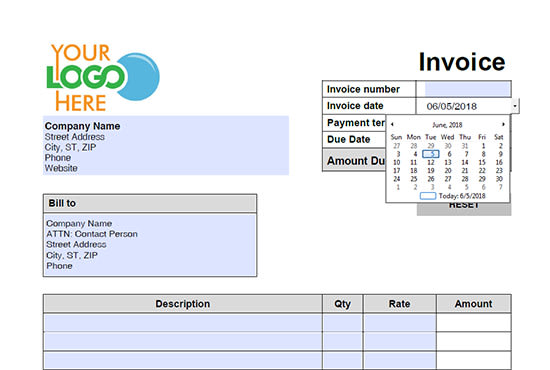550x370 pixels.
Task: Click the Invoice title heading
Action: point(462,62)
